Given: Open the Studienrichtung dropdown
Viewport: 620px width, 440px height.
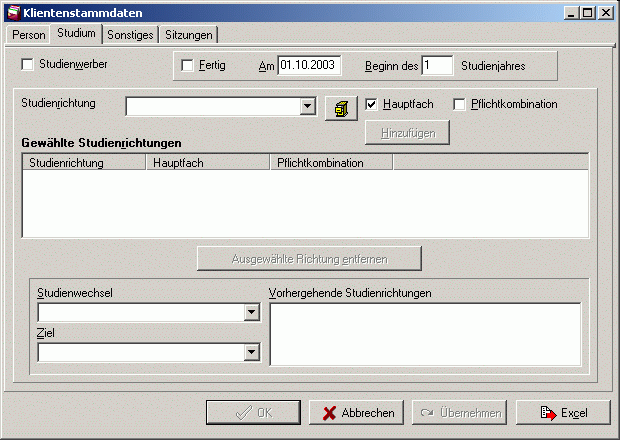Looking at the screenshot, I should coord(307,106).
